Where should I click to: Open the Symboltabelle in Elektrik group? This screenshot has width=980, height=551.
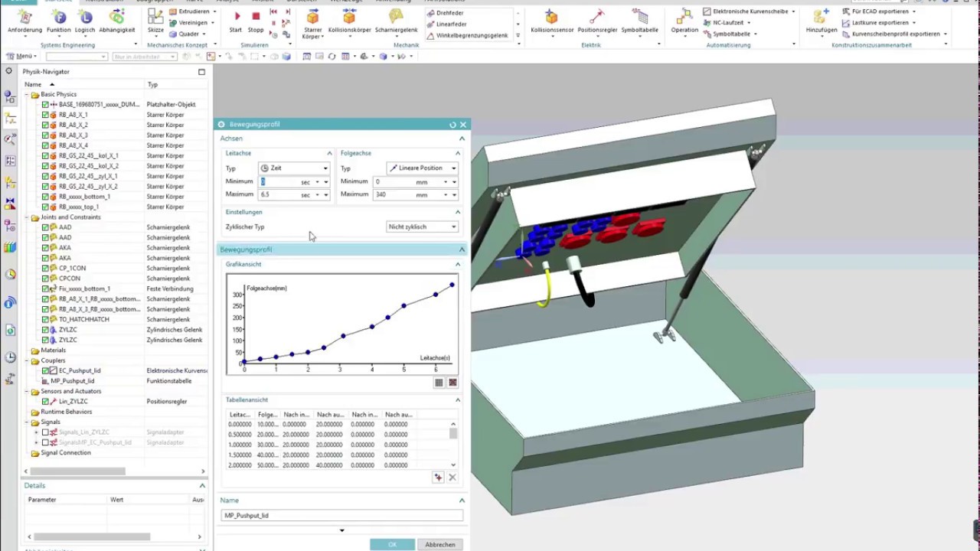639,21
